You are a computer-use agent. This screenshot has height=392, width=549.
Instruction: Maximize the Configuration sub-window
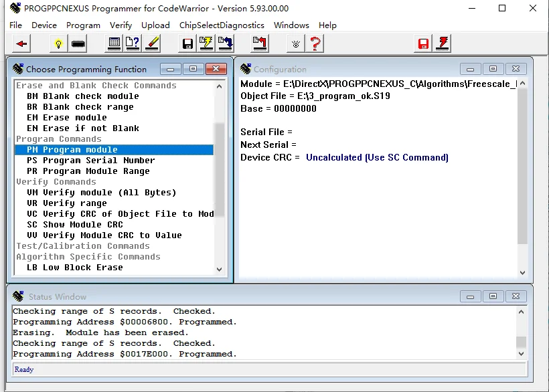tap(493, 69)
